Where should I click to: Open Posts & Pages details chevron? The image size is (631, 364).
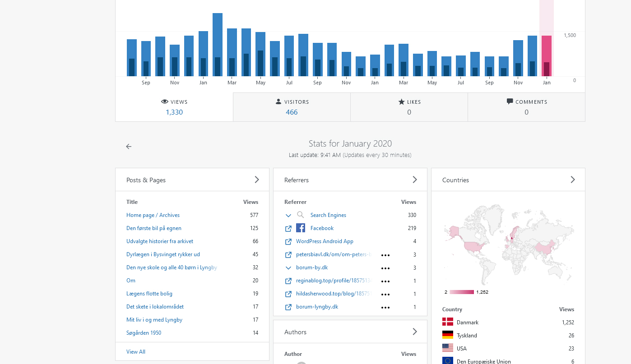click(257, 180)
